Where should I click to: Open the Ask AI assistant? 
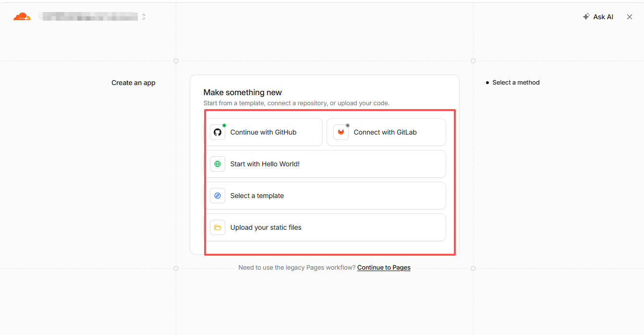point(598,17)
